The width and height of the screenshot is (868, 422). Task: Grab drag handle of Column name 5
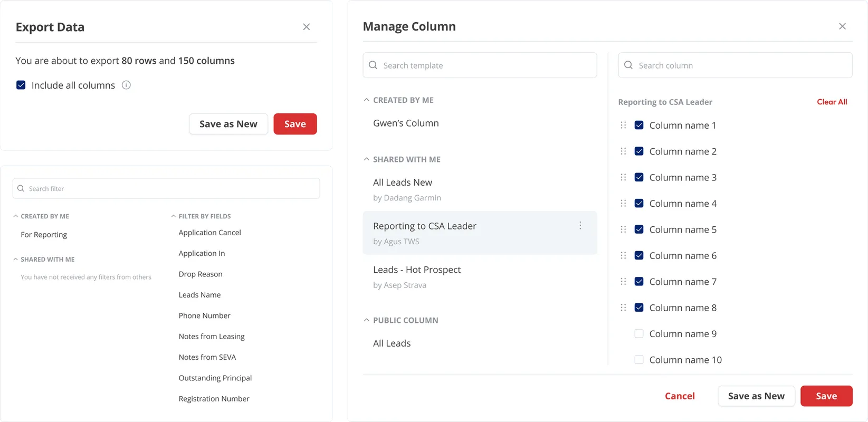click(x=623, y=229)
